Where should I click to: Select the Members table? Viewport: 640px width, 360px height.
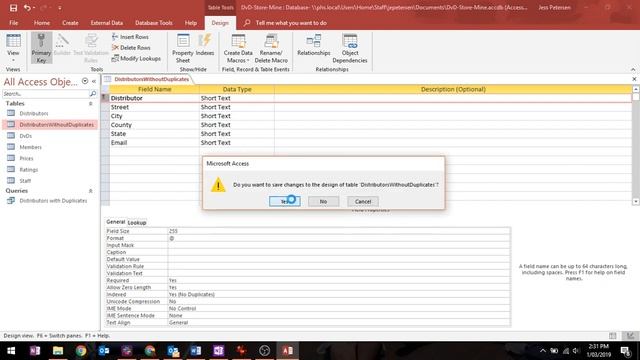pos(31,147)
